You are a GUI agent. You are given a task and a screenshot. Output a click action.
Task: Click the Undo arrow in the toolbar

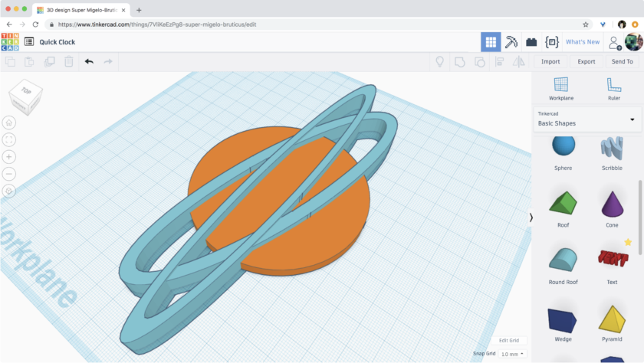[x=89, y=61]
